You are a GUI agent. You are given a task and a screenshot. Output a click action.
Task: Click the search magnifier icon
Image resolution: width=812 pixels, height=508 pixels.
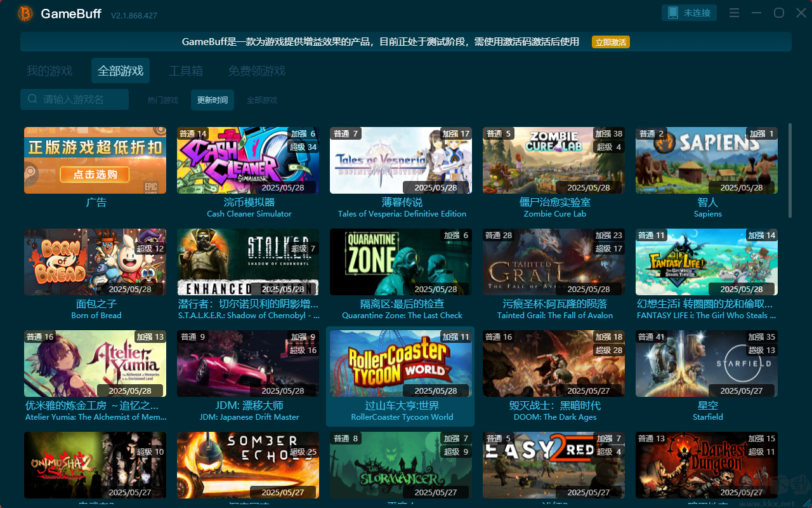point(32,99)
